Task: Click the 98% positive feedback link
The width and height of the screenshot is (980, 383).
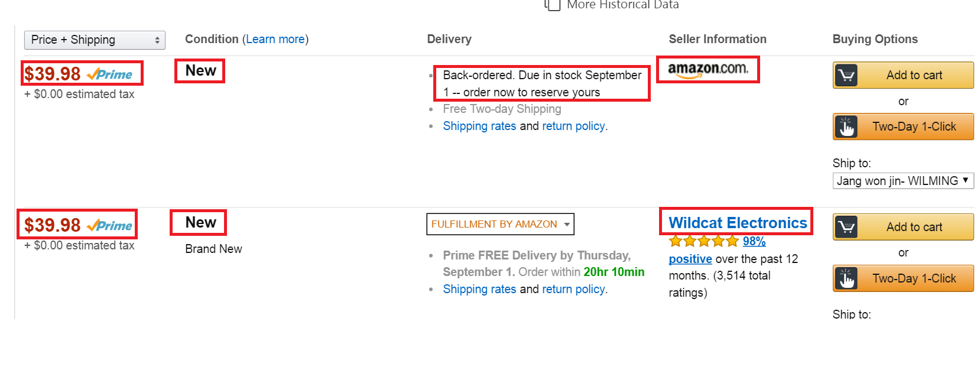Action: [x=754, y=241]
